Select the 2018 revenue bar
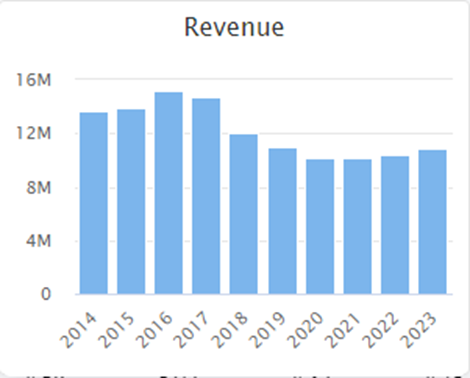 [x=244, y=214]
